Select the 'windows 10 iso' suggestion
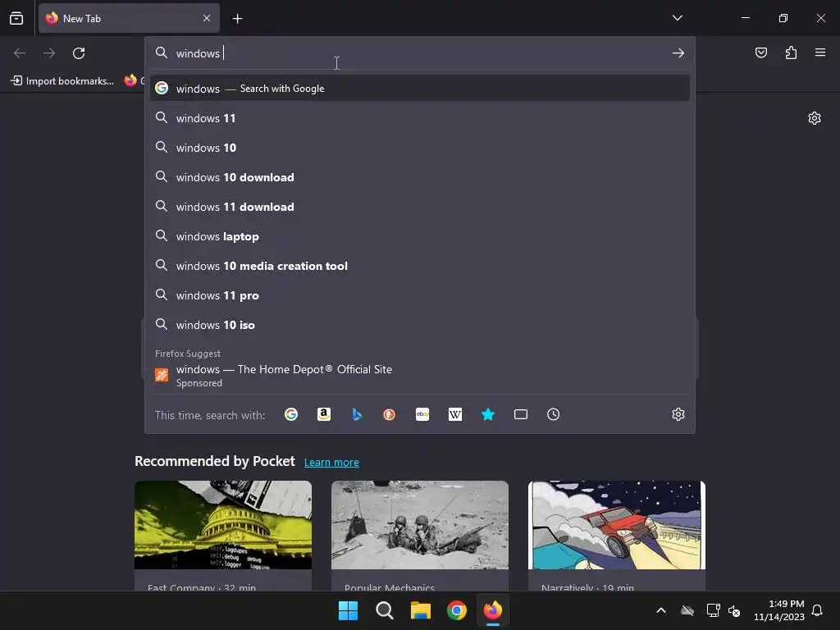 (x=420, y=325)
